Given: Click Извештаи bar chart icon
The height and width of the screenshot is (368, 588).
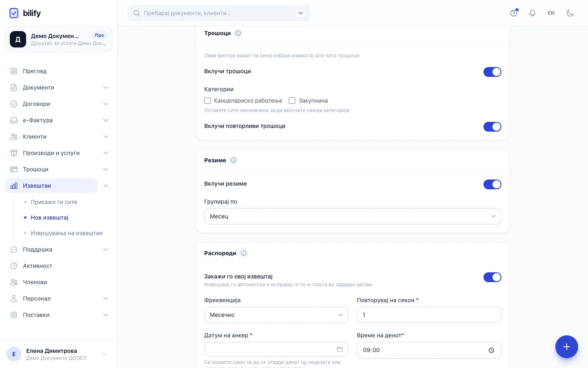Looking at the screenshot, I should click(14, 186).
